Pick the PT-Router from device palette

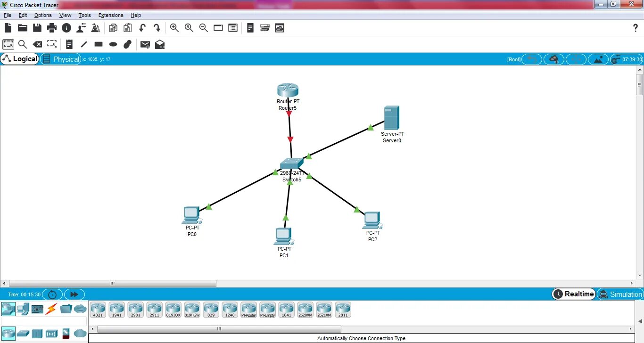[x=248, y=310]
